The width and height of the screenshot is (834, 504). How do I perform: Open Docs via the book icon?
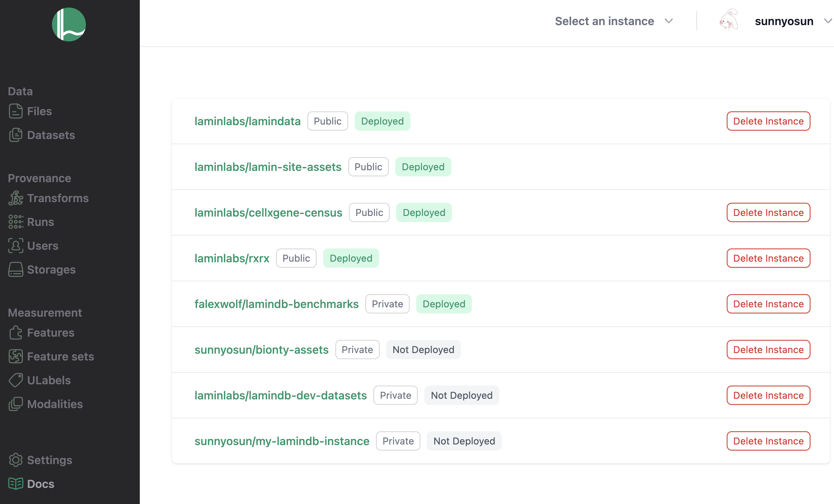(15, 484)
